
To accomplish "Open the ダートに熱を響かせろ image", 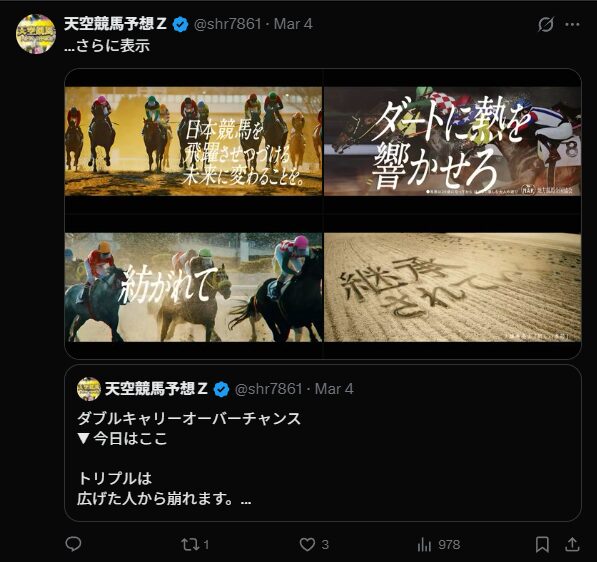I will [452, 141].
